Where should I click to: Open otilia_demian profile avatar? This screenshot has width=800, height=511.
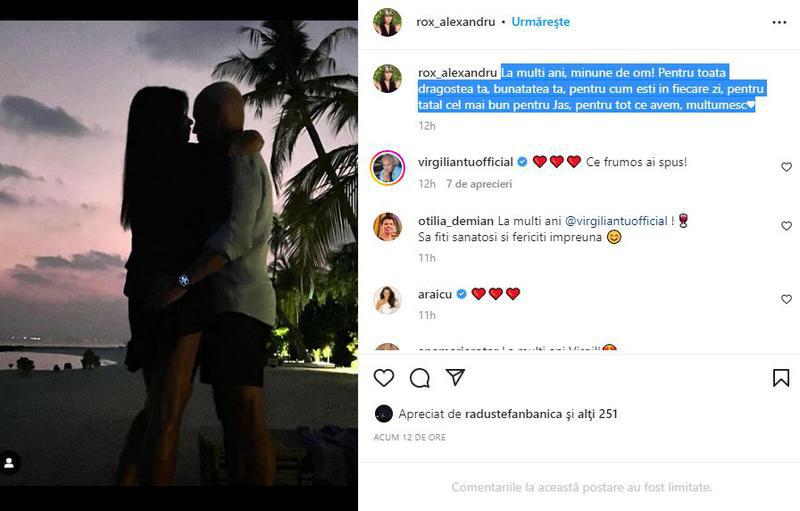point(387,226)
